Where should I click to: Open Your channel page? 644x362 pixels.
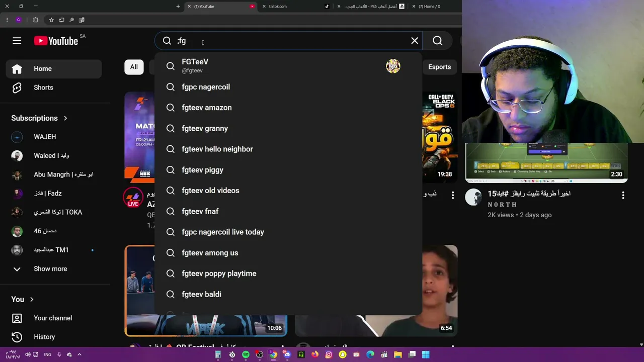54,318
